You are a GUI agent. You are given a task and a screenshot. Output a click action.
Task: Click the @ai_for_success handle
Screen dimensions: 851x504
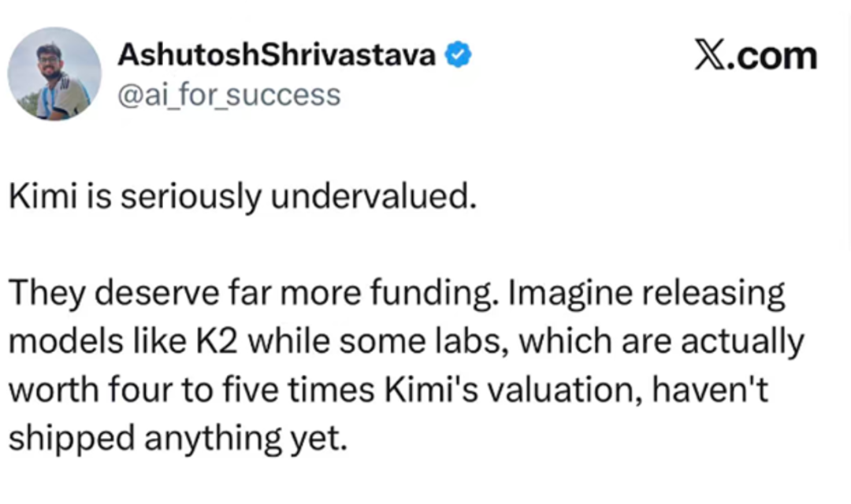[229, 94]
